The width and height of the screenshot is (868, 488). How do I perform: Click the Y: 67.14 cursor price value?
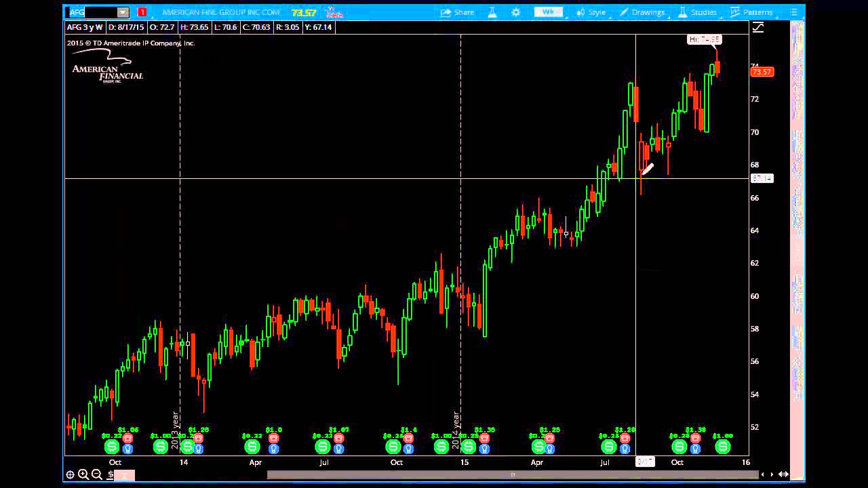click(x=319, y=27)
